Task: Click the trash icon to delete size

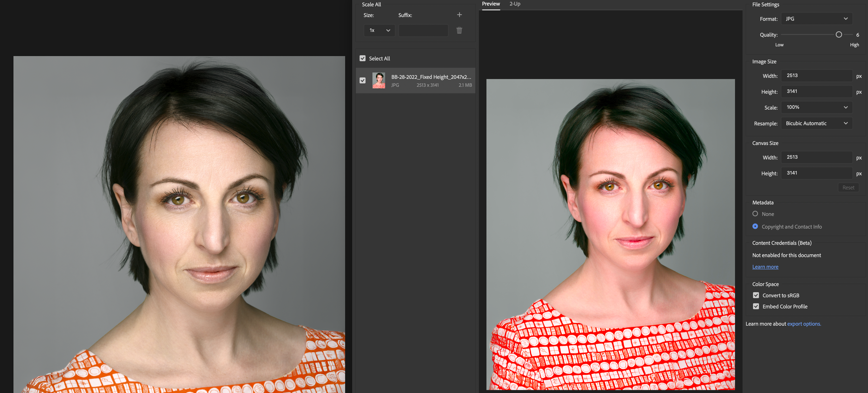Action: pyautogui.click(x=459, y=30)
